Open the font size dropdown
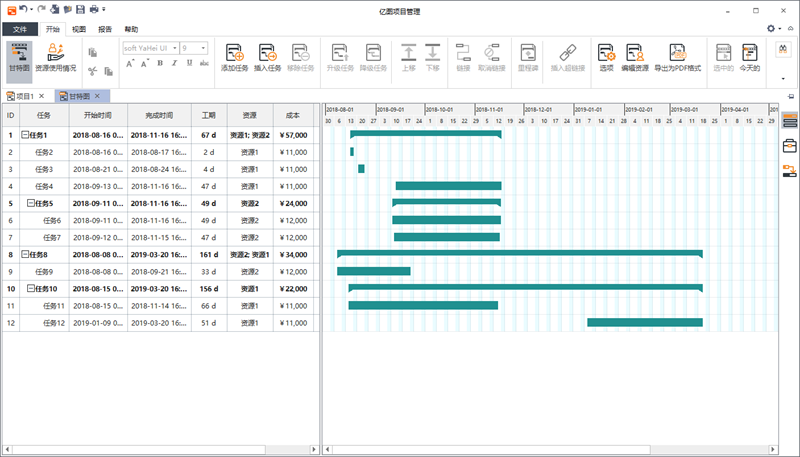Image resolution: width=800 pixels, height=457 pixels. [x=203, y=48]
